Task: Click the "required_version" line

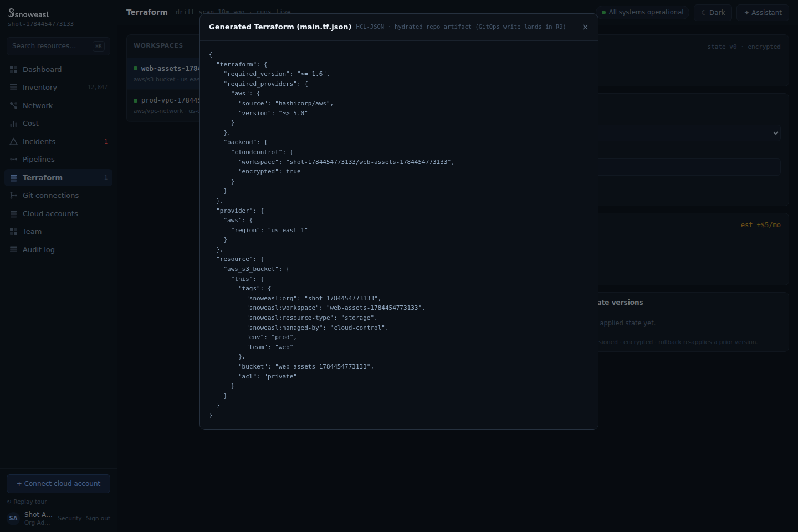Action: tap(277, 74)
